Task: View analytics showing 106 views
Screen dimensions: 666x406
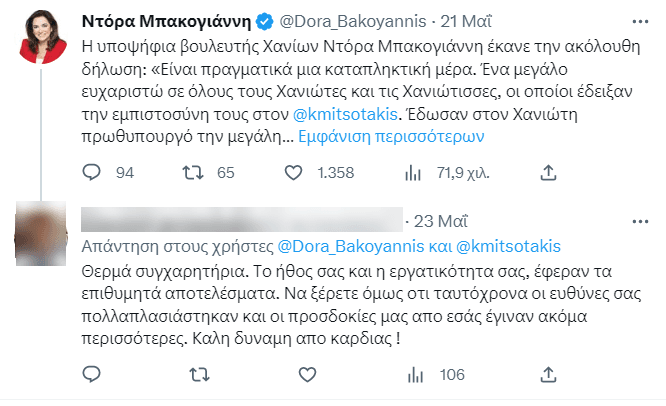Action: tap(422, 375)
